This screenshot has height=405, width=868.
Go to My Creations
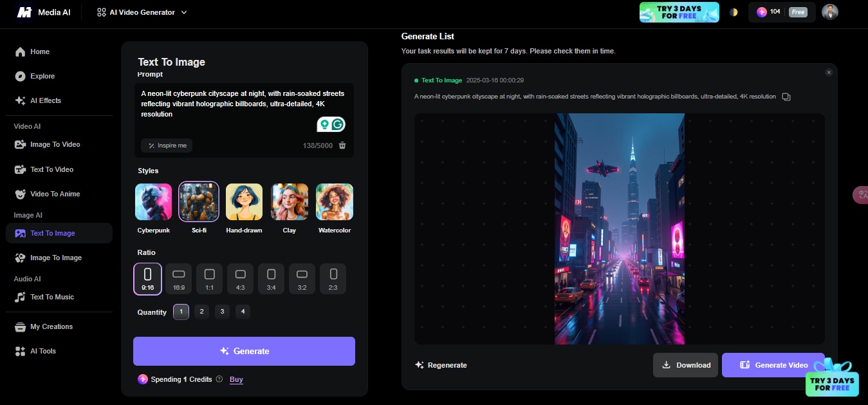point(50,326)
